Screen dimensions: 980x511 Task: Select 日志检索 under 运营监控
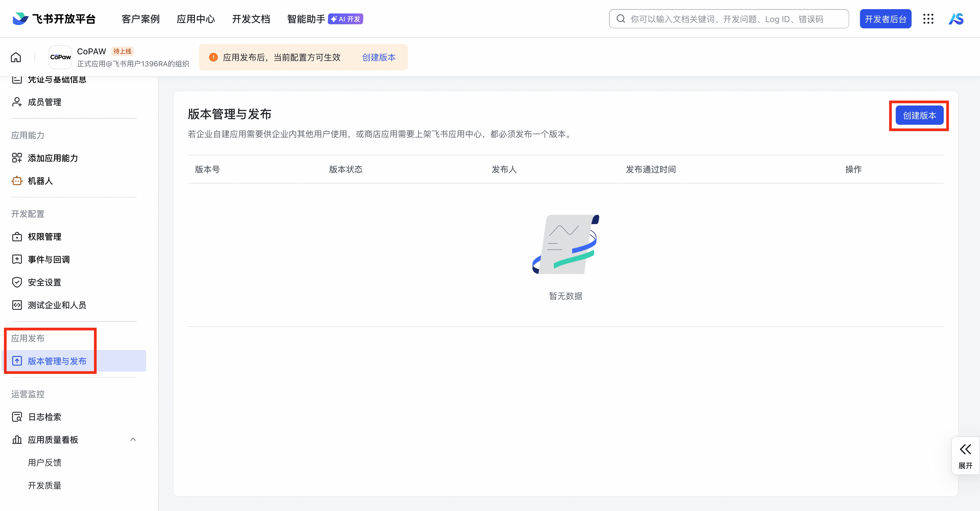tap(44, 417)
